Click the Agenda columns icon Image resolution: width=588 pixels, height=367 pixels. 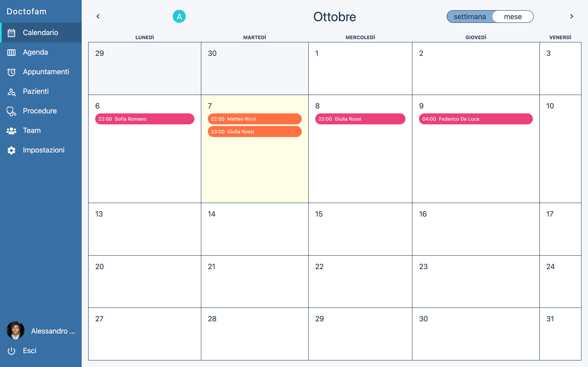click(11, 52)
